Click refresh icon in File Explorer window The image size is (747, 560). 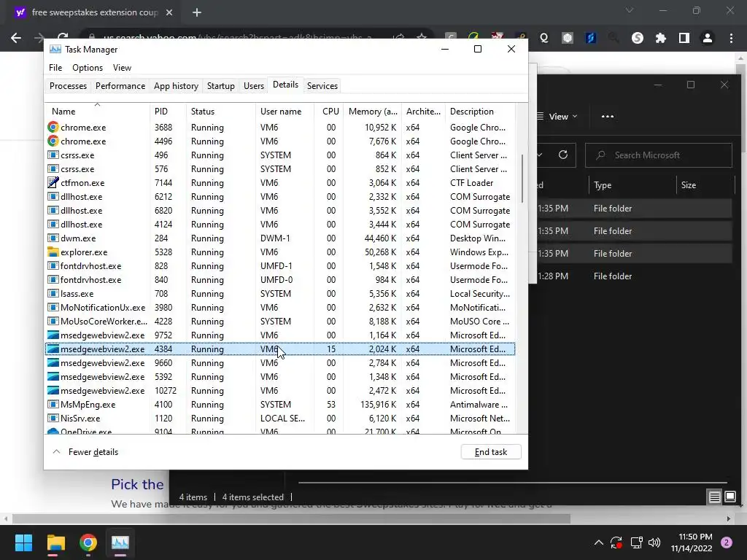pyautogui.click(x=563, y=155)
